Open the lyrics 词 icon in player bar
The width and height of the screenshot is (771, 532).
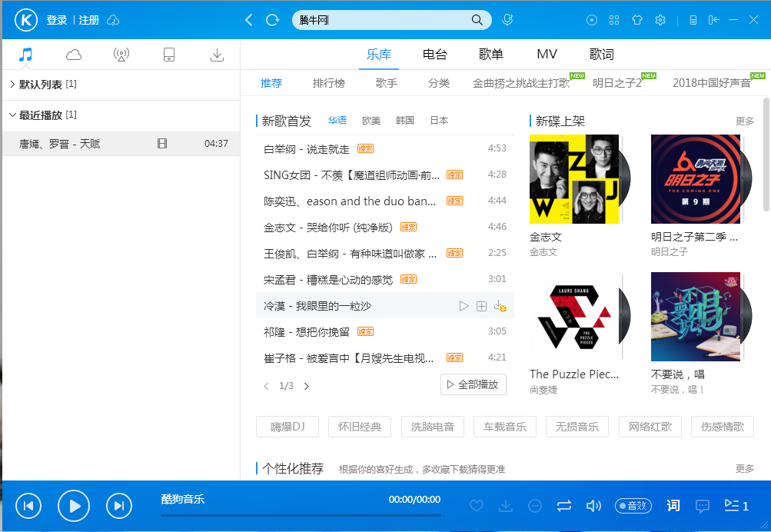(x=673, y=506)
